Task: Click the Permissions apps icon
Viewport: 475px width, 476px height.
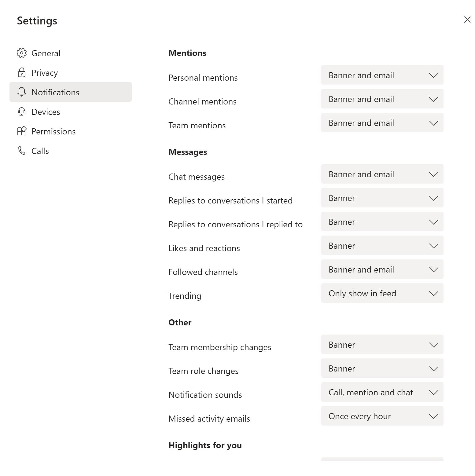Action: 21,131
